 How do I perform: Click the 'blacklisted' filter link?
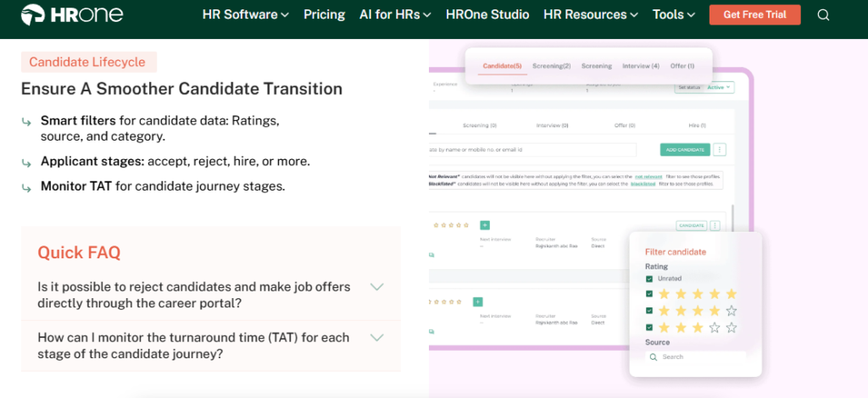643,184
